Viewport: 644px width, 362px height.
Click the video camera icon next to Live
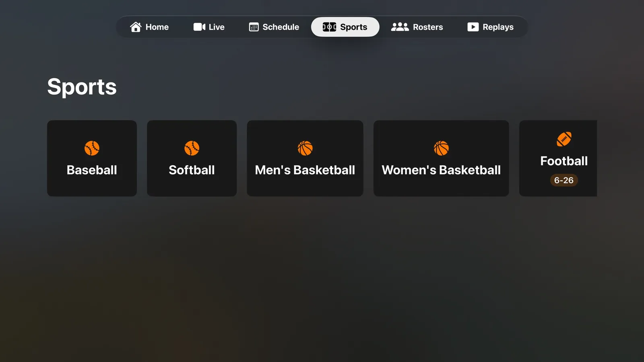click(199, 27)
